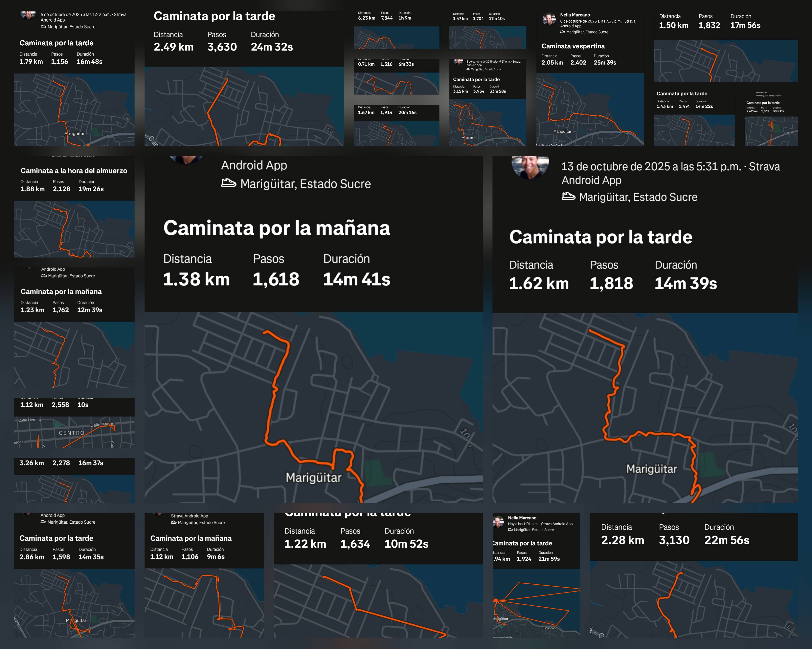812x649 pixels.
Task: Click the shoe icon in the Hoy a las 1:01 p.m. card
Action: (x=510, y=530)
